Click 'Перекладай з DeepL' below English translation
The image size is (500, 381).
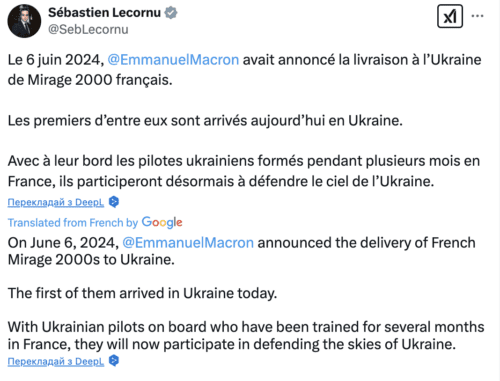tap(56, 361)
